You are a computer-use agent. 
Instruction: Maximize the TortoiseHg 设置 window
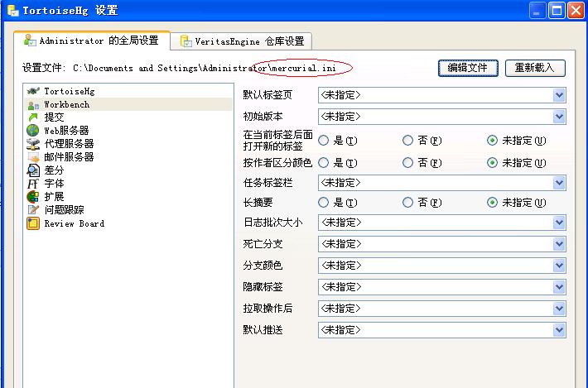click(x=557, y=11)
